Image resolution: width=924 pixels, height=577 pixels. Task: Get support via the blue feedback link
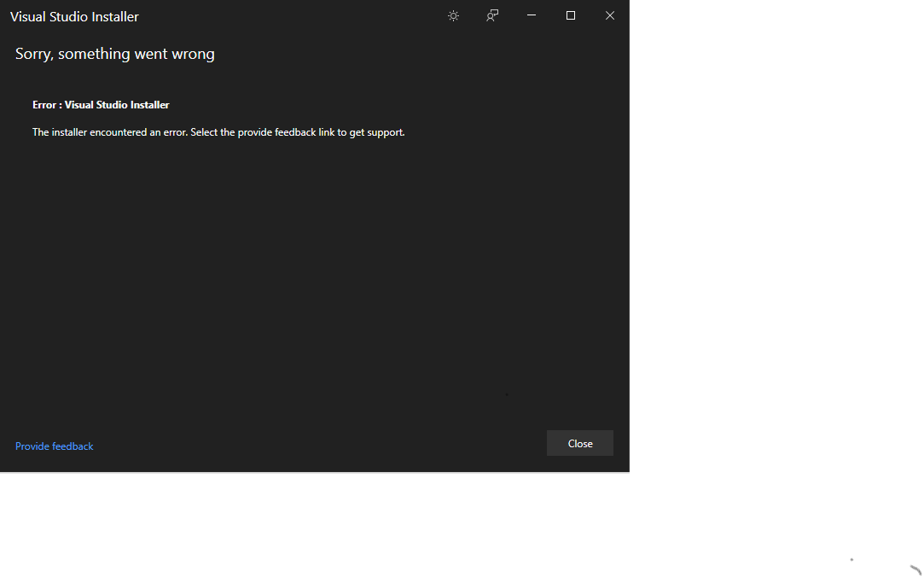point(55,446)
